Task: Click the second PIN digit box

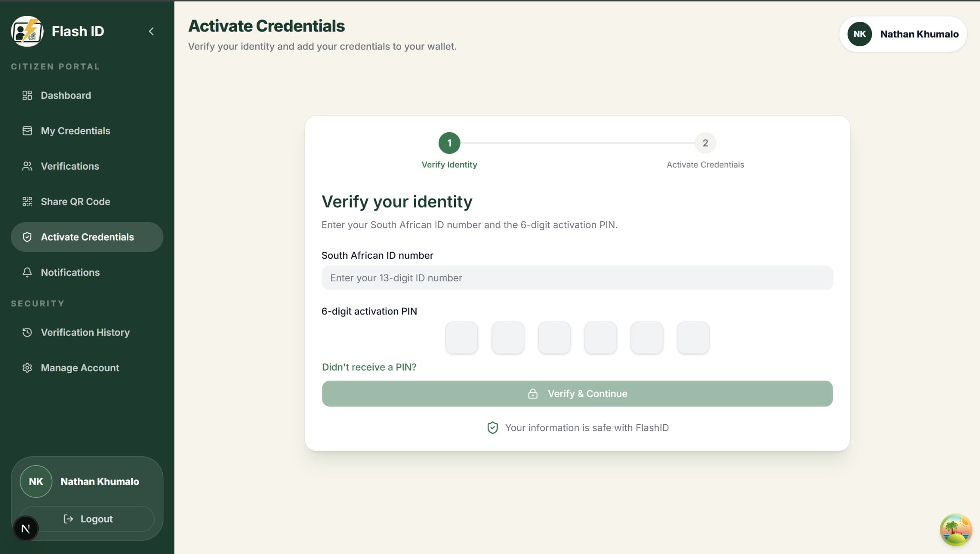Action: click(x=508, y=338)
